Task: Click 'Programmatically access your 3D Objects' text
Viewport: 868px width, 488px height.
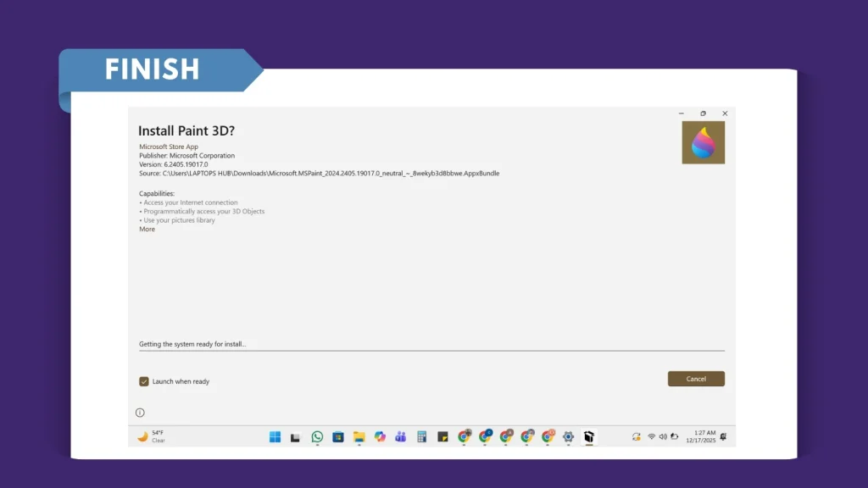Action: 203,211
